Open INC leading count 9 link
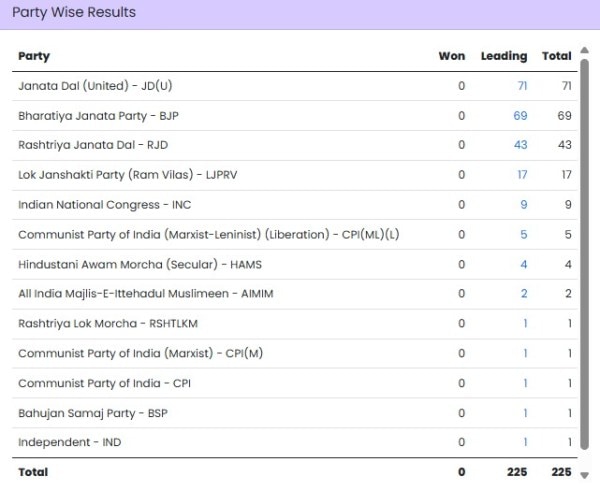The image size is (600, 491). 523,205
